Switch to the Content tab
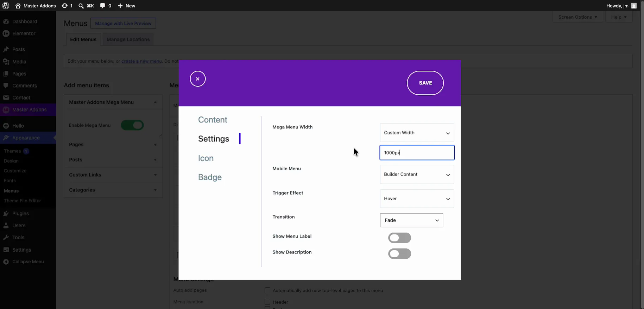 click(x=213, y=120)
